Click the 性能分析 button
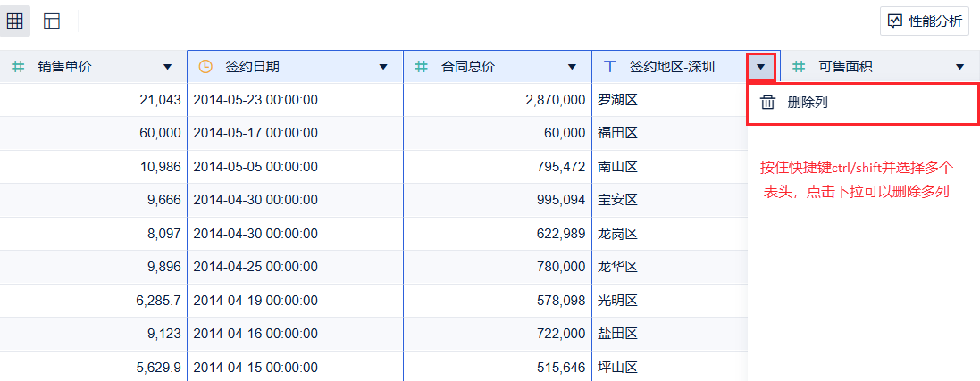The height and width of the screenshot is (381, 980). [925, 21]
